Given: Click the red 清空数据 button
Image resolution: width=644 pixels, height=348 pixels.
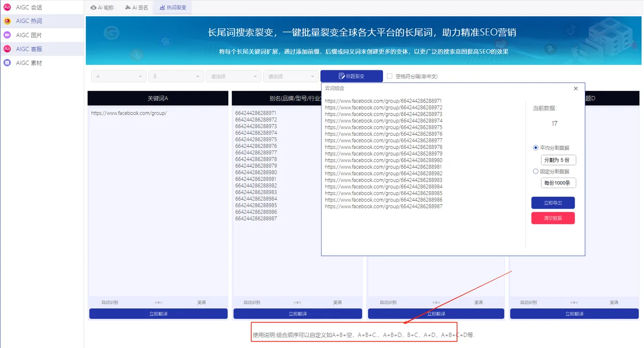Looking at the screenshot, I should (x=552, y=218).
